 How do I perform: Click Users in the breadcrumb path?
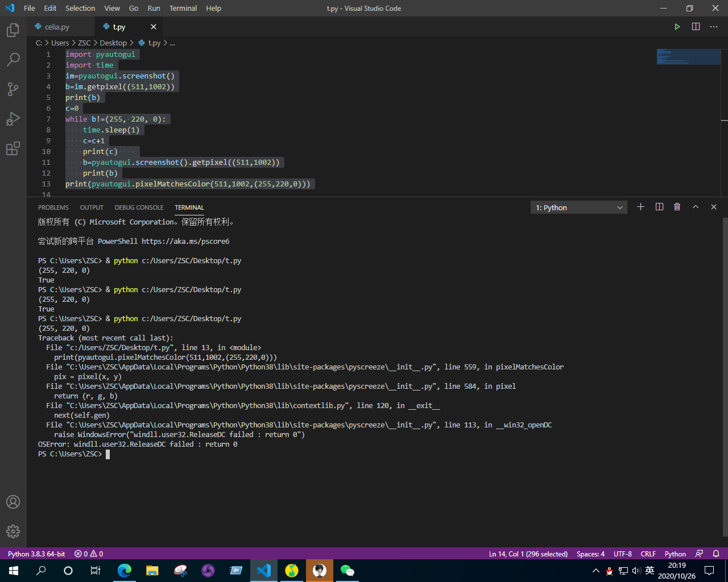click(x=60, y=43)
